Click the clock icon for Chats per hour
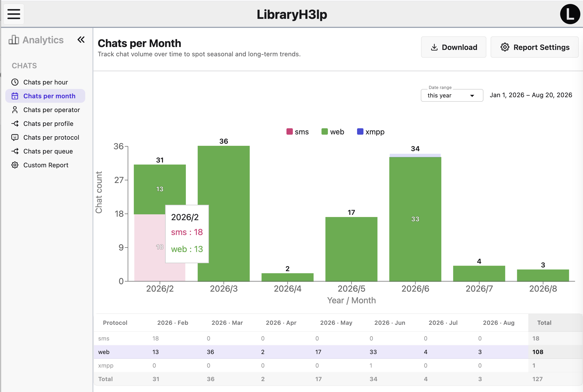The height and width of the screenshot is (392, 583). coord(15,82)
